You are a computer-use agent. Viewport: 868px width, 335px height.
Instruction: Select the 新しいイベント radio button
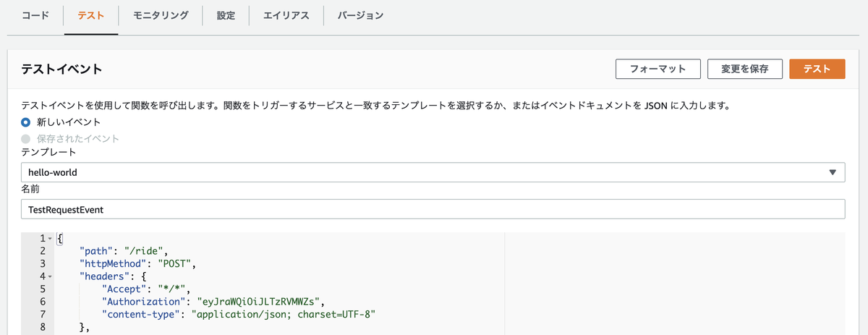26,122
